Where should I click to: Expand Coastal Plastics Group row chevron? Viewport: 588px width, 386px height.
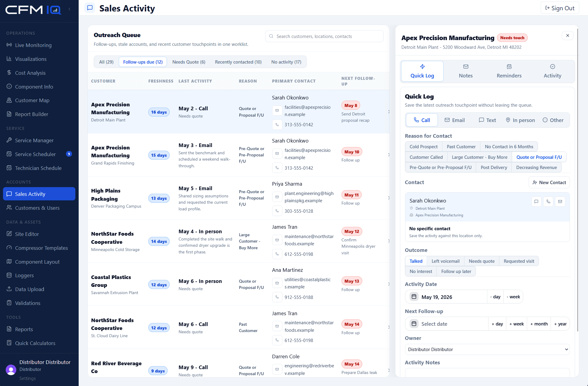[x=388, y=284]
